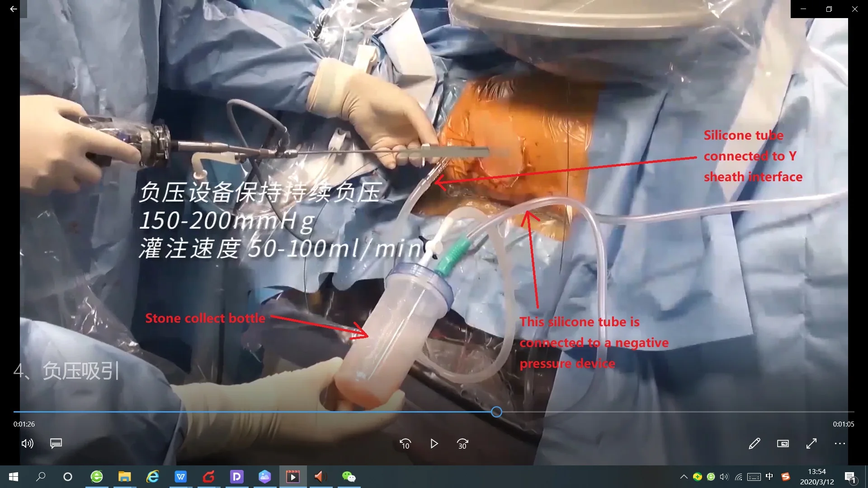
Task: Go back using the top-left arrow
Action: [13, 9]
